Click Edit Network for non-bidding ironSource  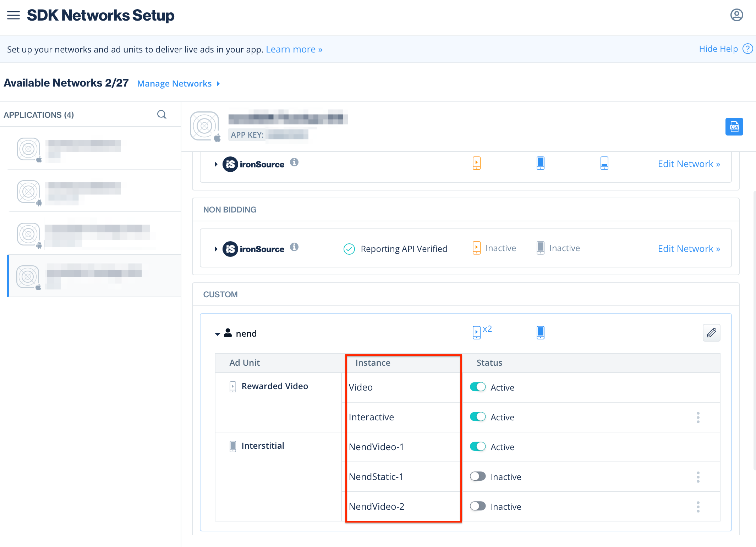pyautogui.click(x=689, y=249)
